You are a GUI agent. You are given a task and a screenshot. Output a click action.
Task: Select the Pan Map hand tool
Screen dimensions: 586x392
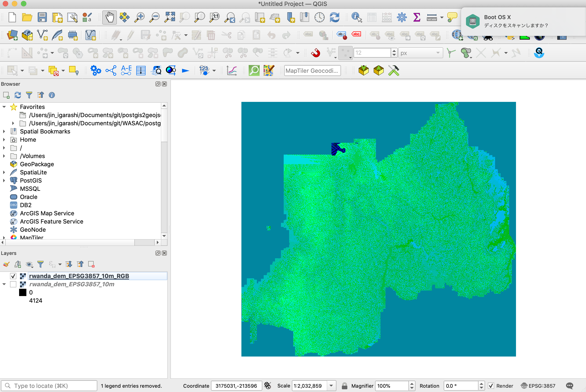(x=110, y=17)
